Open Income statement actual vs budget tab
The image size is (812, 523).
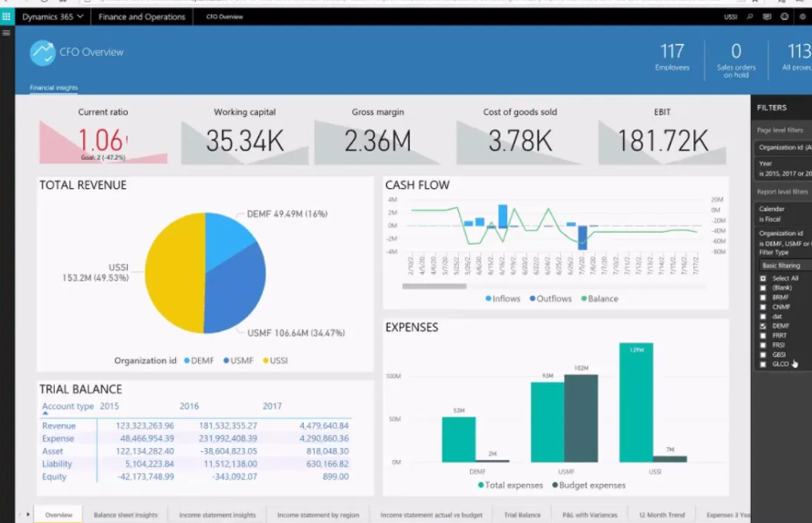point(432,515)
